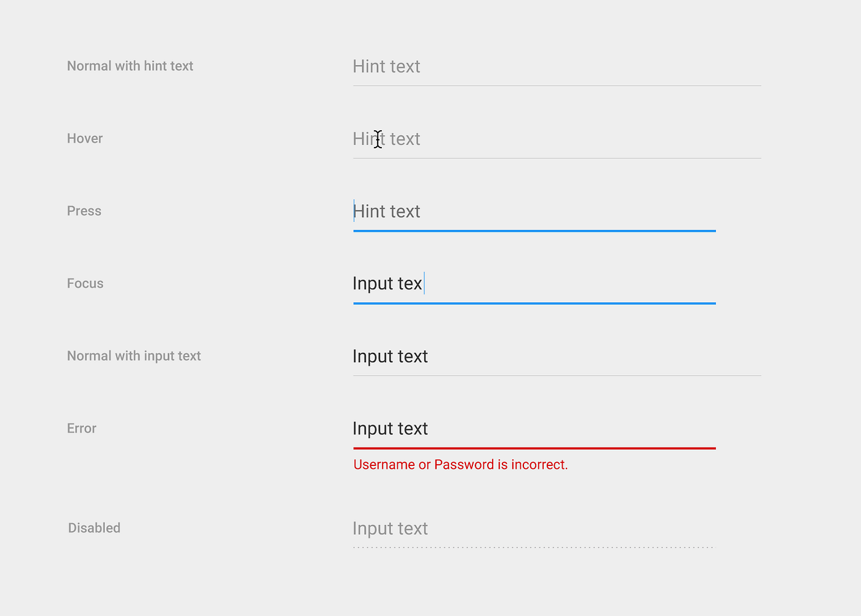Select the 'Focus' label

(85, 283)
